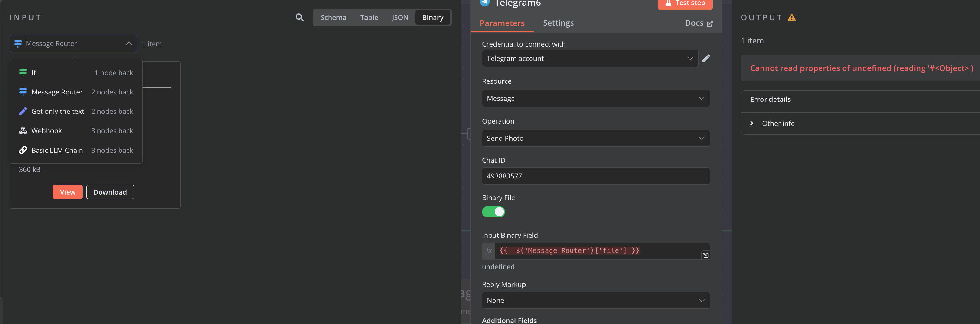Viewport: 980px width, 324px height.
Task: Open the Docs link
Action: 698,23
